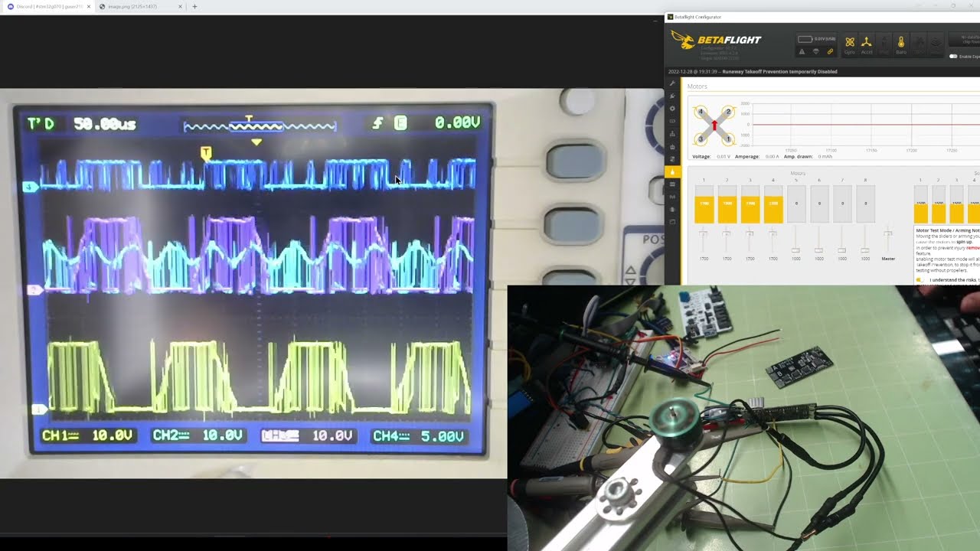Open the Power & Battery icon in Betaflight sidebar

click(x=672, y=121)
